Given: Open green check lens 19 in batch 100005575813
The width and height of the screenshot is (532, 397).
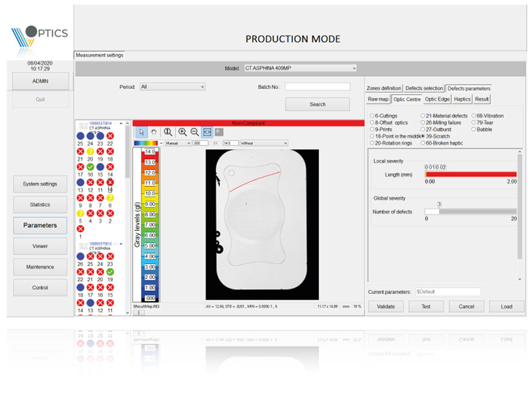Looking at the screenshot, I should click(x=110, y=272).
